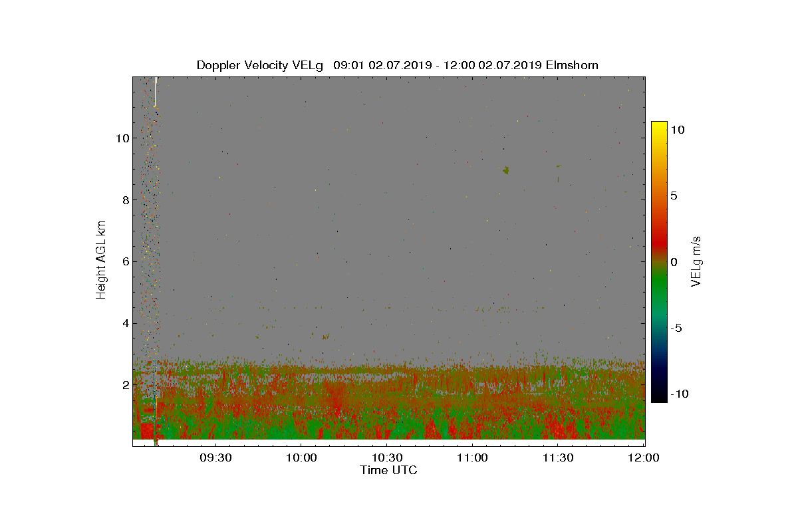The height and width of the screenshot is (532, 798).
Task: Click the colorbar tick value 5
Action: [674, 196]
